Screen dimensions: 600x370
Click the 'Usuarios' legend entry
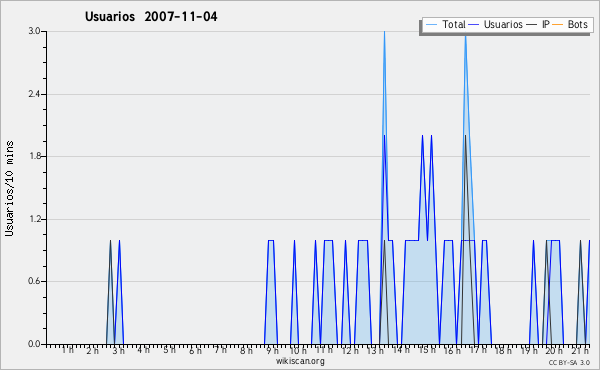click(503, 24)
